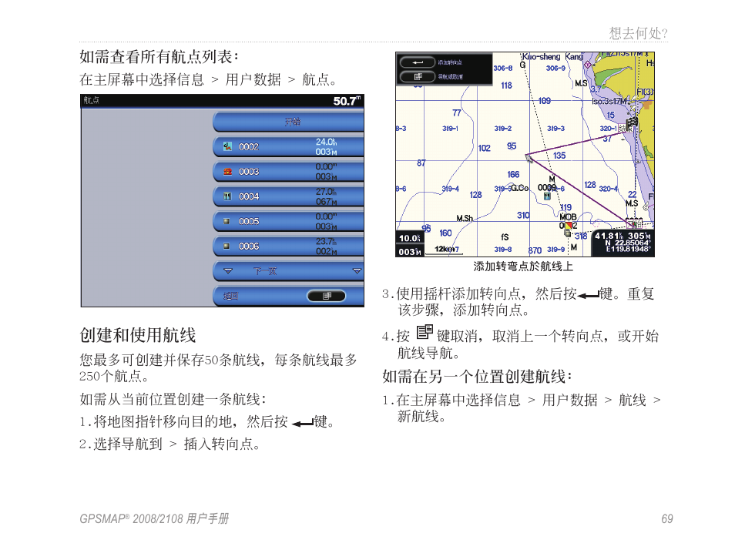
Task: Click the select-key arrow icon in step 3
Action: tap(589, 295)
